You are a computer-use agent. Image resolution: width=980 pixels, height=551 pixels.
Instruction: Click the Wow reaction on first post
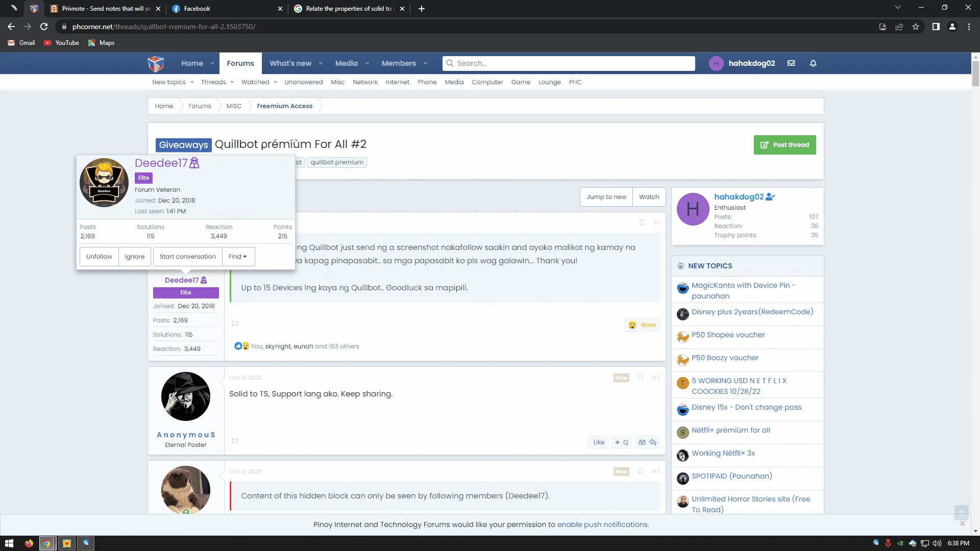click(642, 325)
